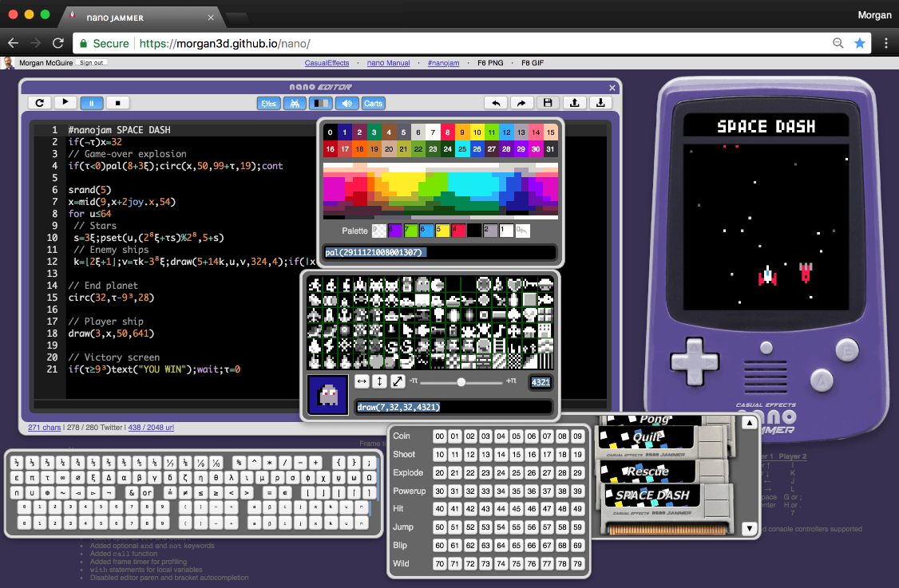
Task: Click the redo arrow icon
Action: pyautogui.click(x=521, y=103)
